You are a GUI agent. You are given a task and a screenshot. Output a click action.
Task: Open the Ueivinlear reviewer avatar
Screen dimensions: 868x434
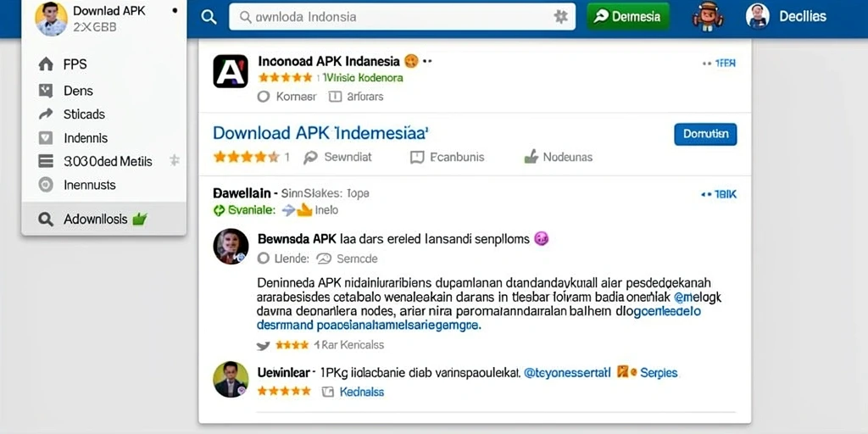[231, 379]
